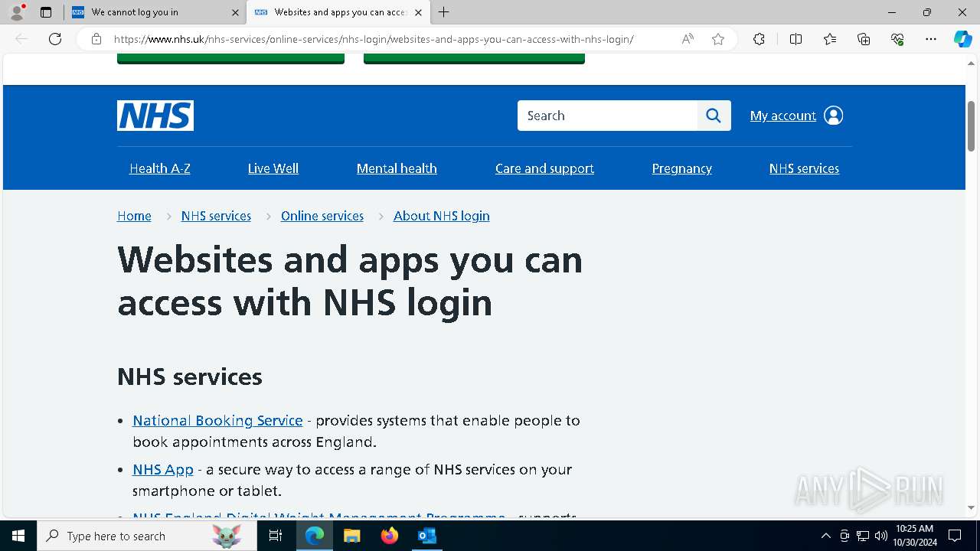The height and width of the screenshot is (551, 980).
Task: Click the Read aloud icon
Action: coord(688,39)
